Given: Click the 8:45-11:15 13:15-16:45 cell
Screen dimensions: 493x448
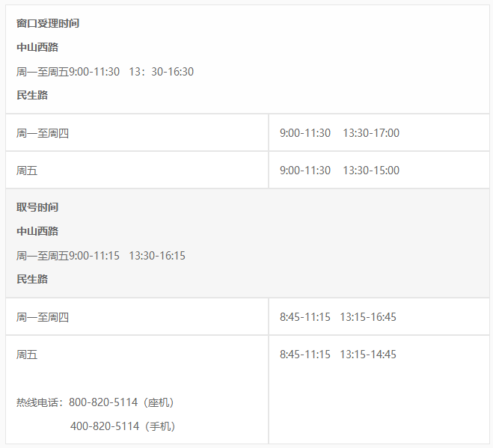Looking at the screenshot, I should (379, 316).
